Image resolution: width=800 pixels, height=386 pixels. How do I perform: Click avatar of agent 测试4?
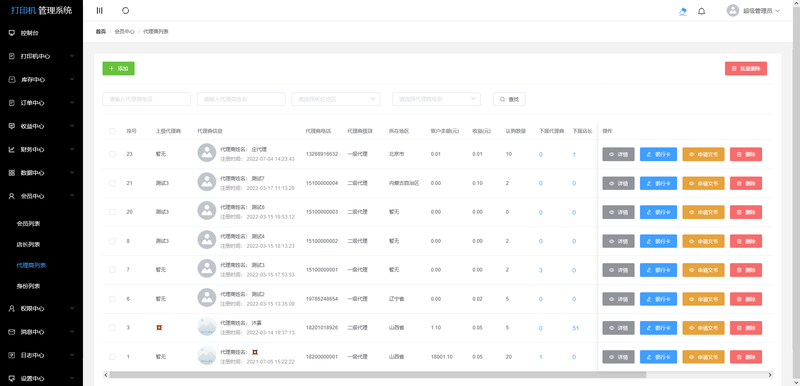[207, 240]
